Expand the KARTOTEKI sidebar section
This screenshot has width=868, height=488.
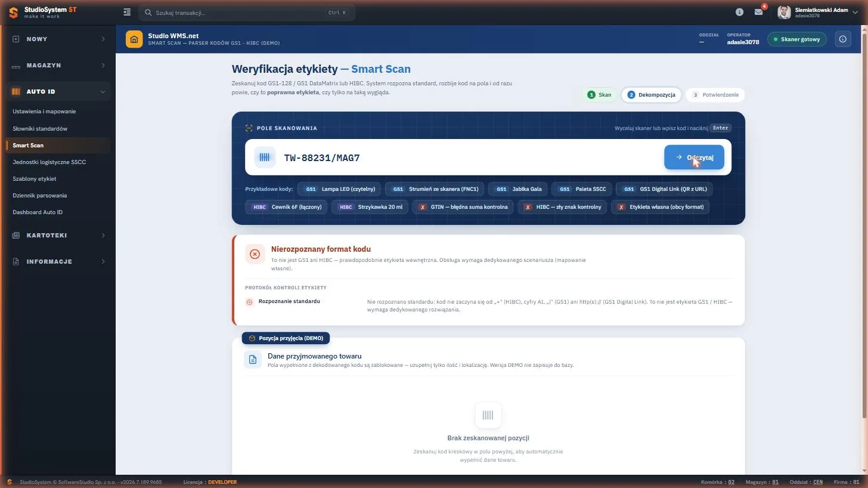pyautogui.click(x=103, y=235)
